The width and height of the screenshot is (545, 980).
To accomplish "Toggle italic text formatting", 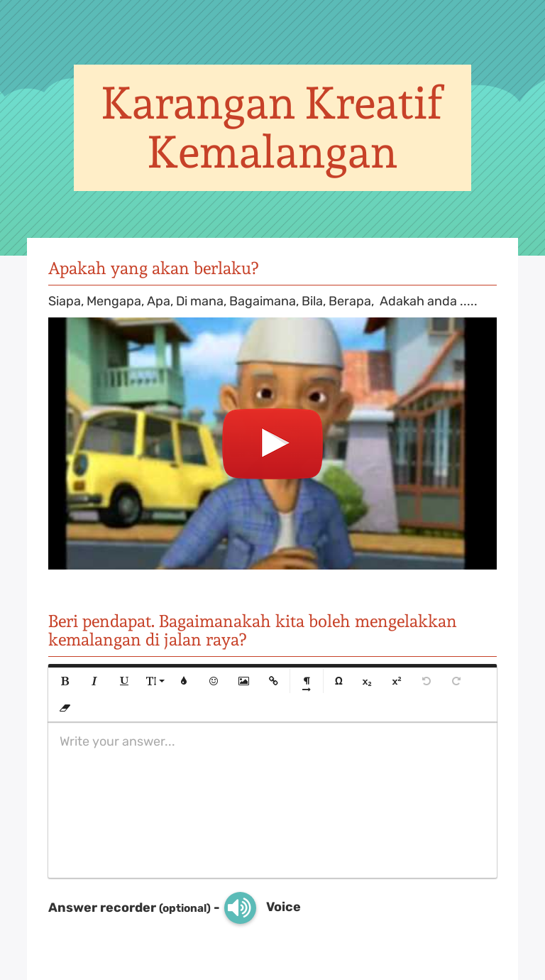I will tap(94, 681).
